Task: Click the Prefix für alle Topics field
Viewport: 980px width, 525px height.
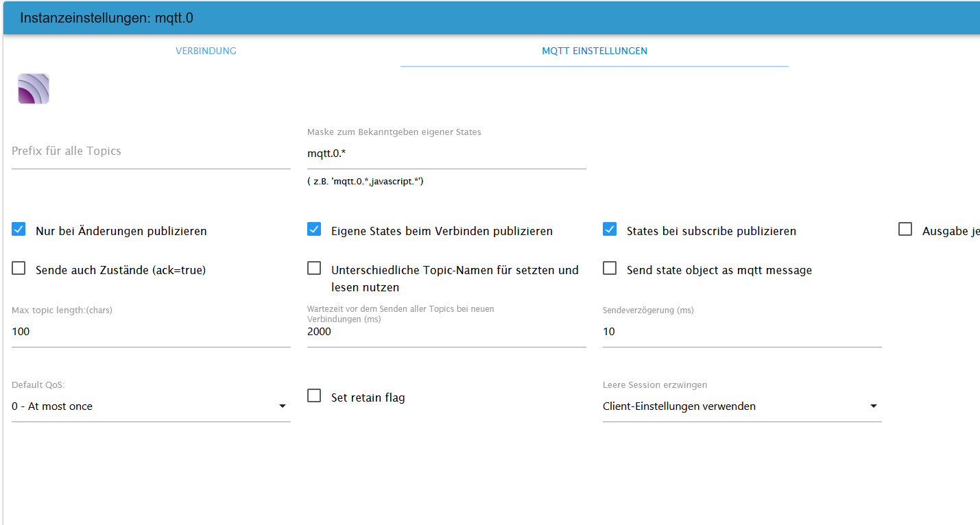Action: [x=151, y=151]
